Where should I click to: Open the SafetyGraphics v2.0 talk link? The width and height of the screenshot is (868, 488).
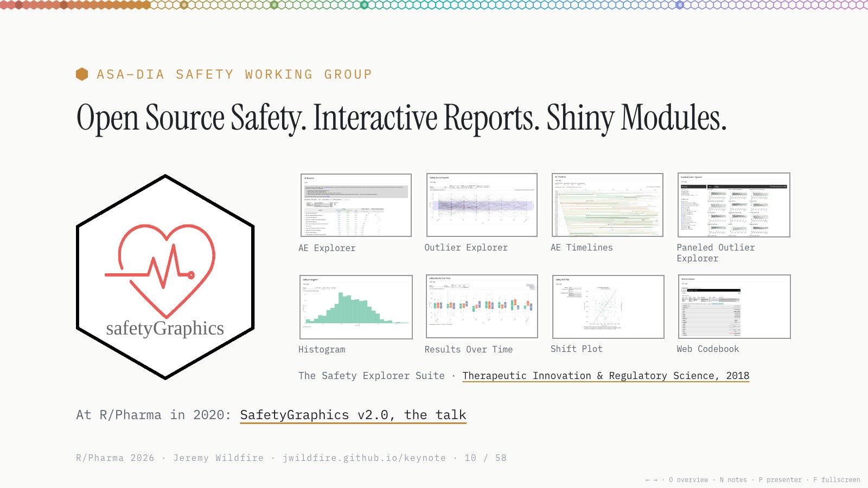click(353, 415)
